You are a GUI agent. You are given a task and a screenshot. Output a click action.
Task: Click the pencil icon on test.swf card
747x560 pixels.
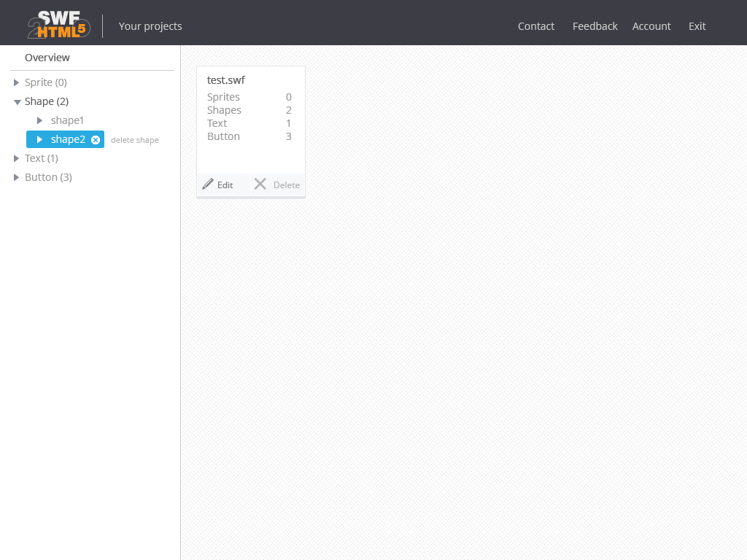point(208,184)
